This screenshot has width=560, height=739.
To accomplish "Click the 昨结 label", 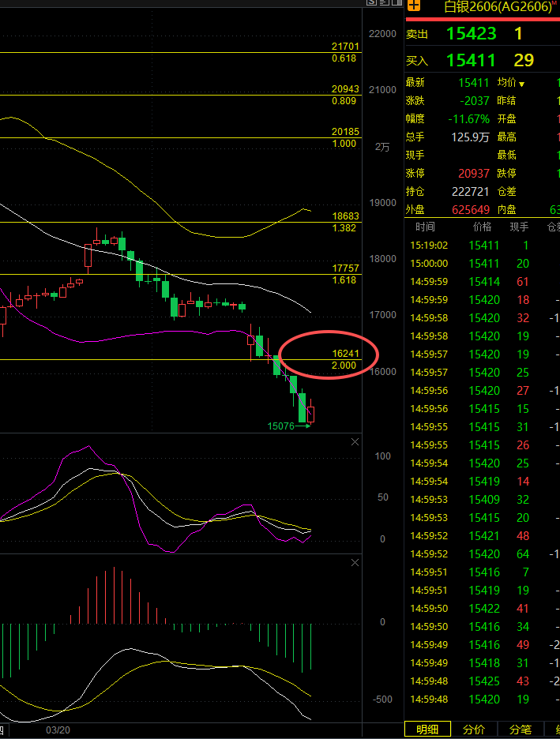I will click(507, 100).
